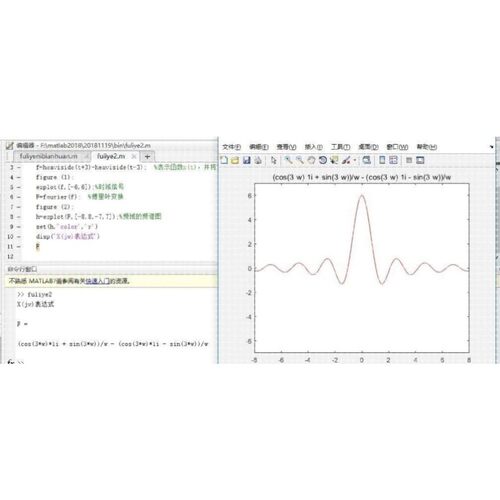Image resolution: width=500 pixels, height=500 pixels.
Task: Click the Open File folder icon
Action: 235,160
